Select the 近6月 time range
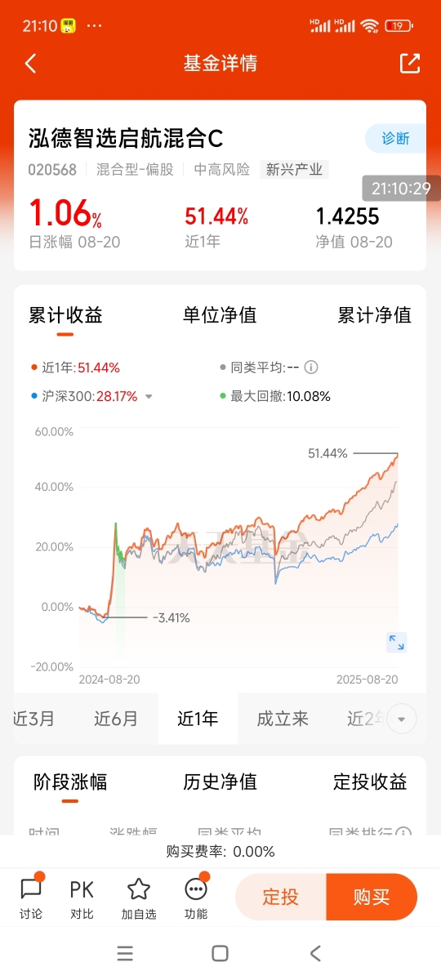Screen dimensions: 441x980 pyautogui.click(x=116, y=719)
